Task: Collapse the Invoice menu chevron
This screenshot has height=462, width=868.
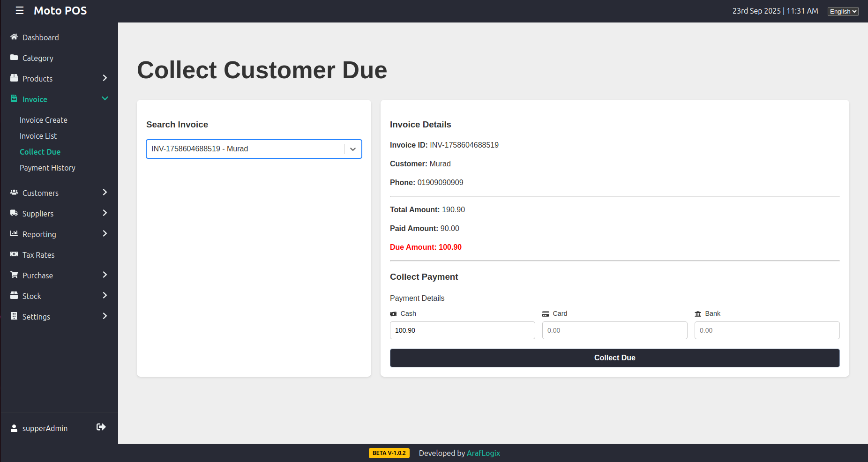Action: pos(105,98)
